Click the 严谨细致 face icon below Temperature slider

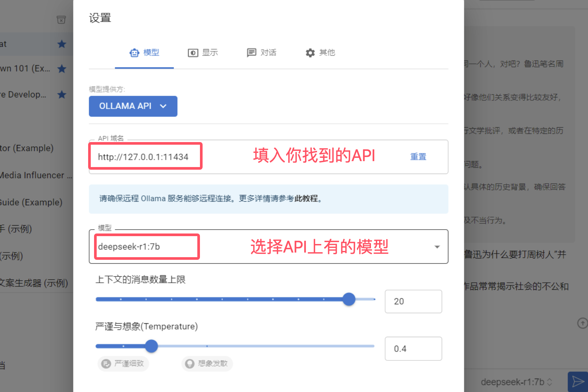point(106,364)
